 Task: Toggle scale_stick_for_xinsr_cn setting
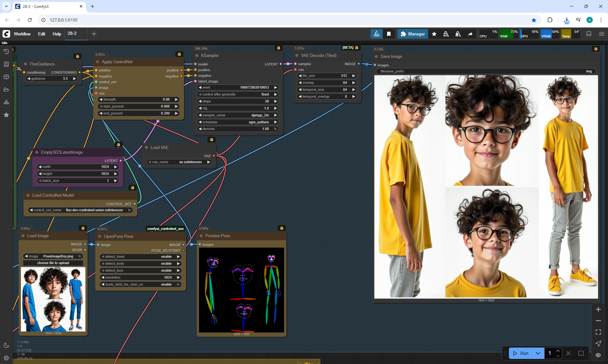[x=140, y=284]
